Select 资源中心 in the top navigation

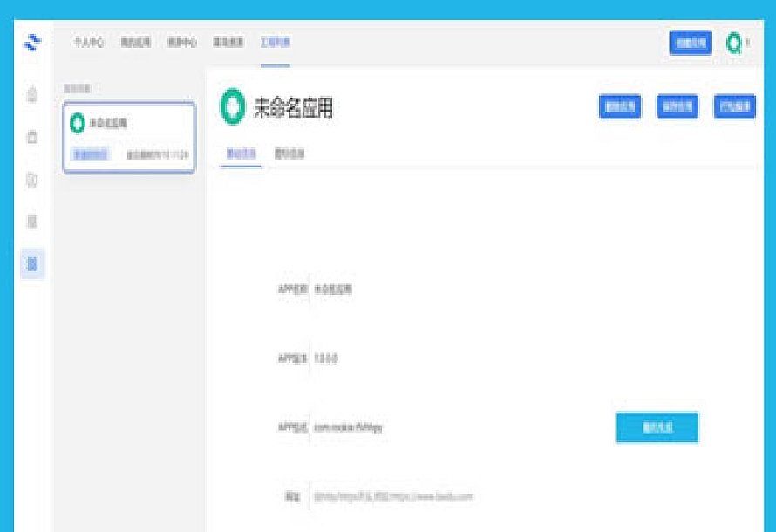point(182,43)
